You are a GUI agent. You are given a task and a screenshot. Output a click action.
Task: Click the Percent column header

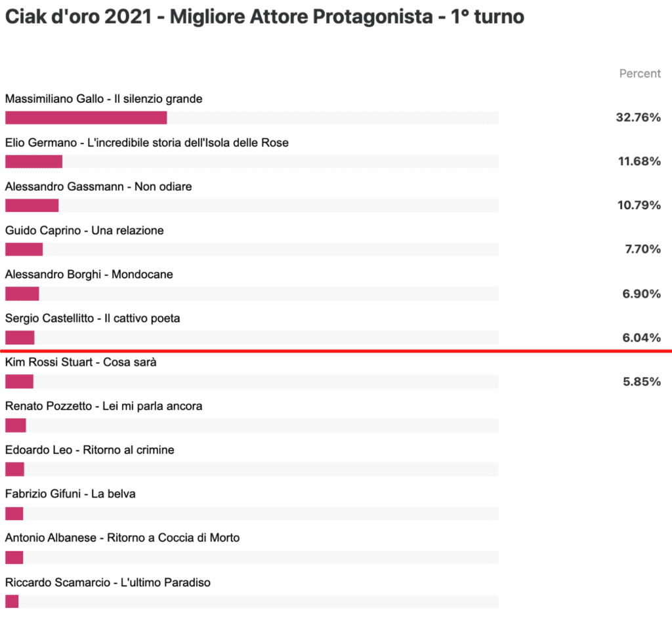640,73
